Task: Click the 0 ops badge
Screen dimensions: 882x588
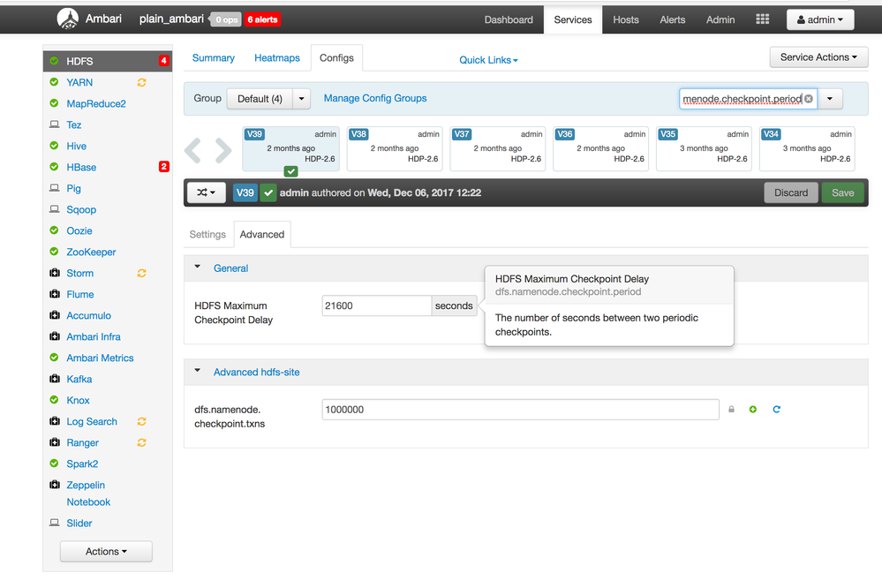Action: (x=226, y=19)
